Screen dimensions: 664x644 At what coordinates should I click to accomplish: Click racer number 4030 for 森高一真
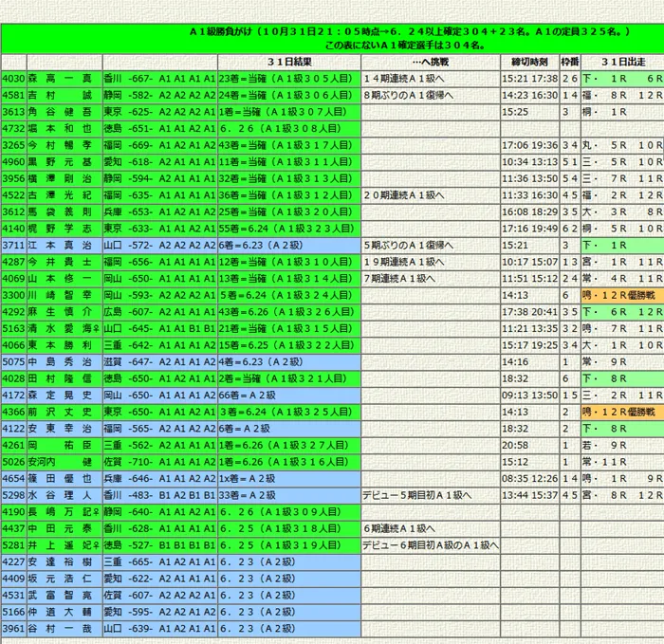(x=13, y=79)
